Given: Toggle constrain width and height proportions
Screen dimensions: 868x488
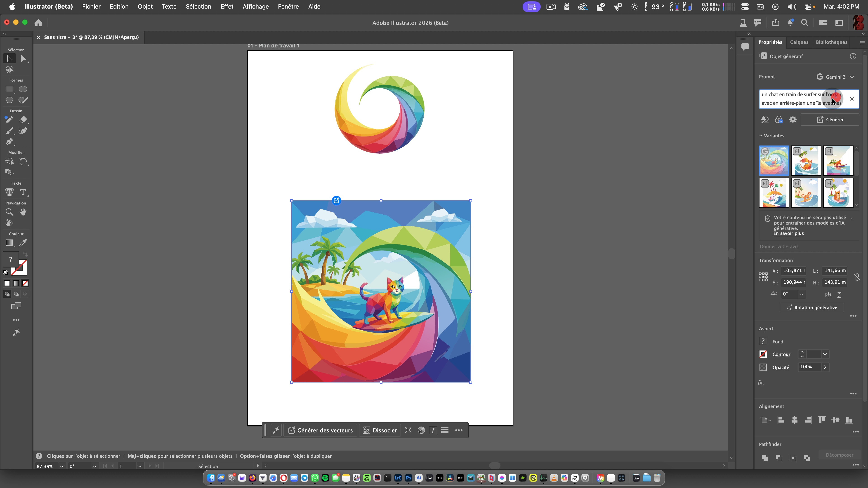Looking at the screenshot, I should pos(857,277).
